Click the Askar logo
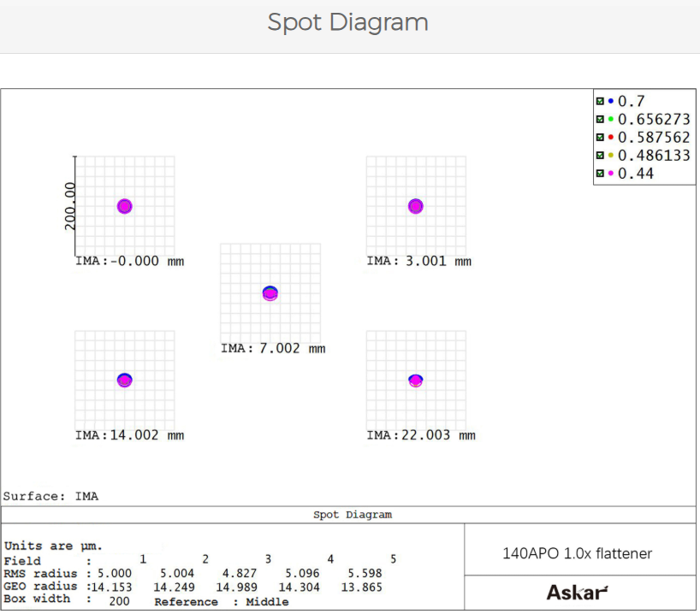 click(x=577, y=593)
